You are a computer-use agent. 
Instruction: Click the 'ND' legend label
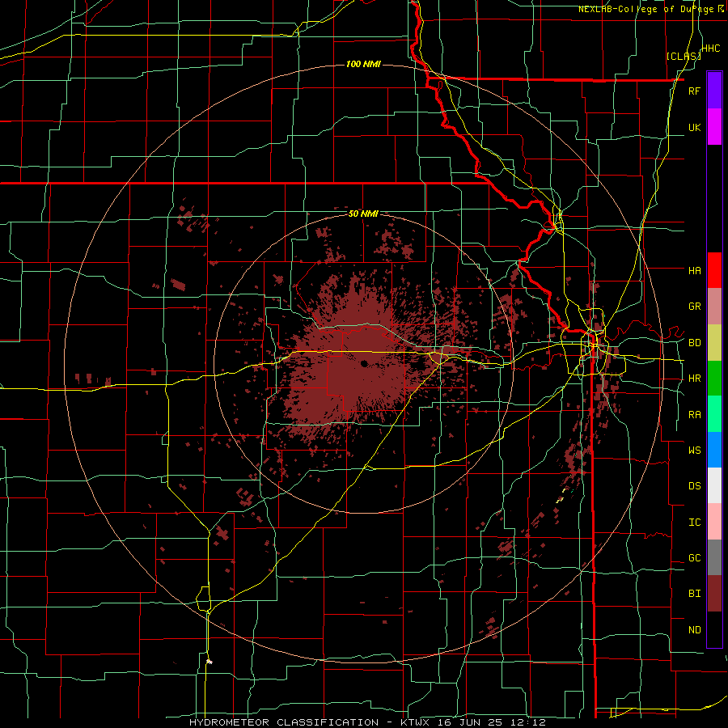694,630
